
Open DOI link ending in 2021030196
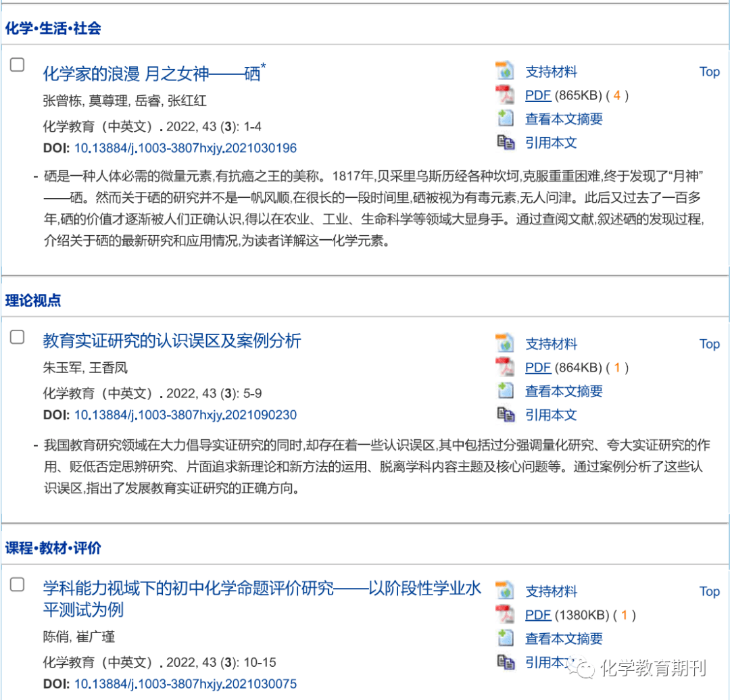pos(185,148)
